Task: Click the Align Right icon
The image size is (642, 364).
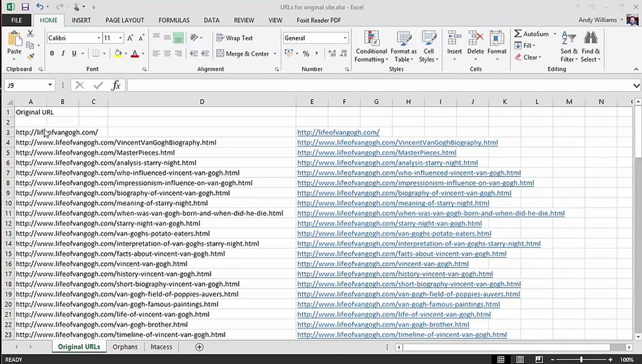Action: 178,54
